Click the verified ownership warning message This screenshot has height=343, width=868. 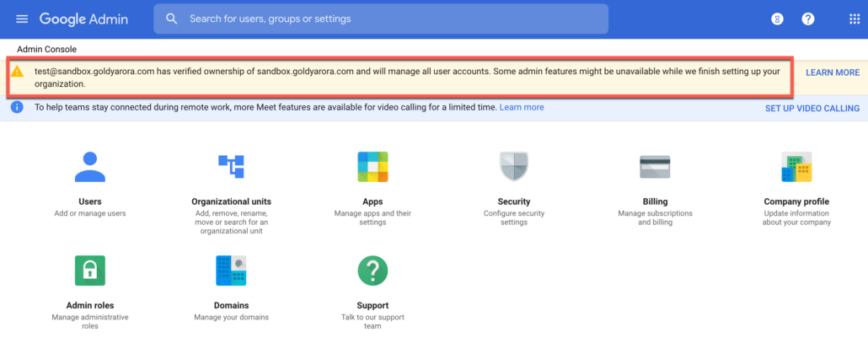[407, 78]
